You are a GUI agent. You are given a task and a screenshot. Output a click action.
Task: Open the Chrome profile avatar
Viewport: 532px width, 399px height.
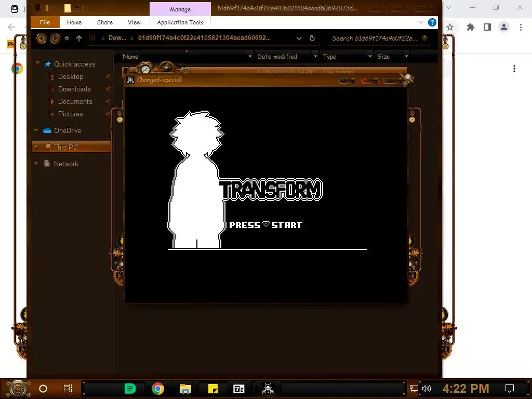[x=504, y=27]
